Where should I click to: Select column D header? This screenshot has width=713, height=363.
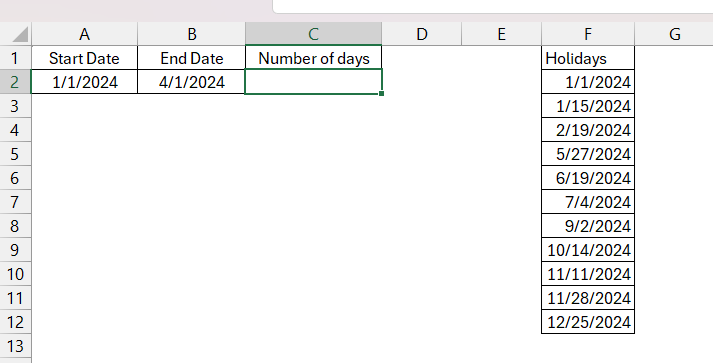point(422,34)
